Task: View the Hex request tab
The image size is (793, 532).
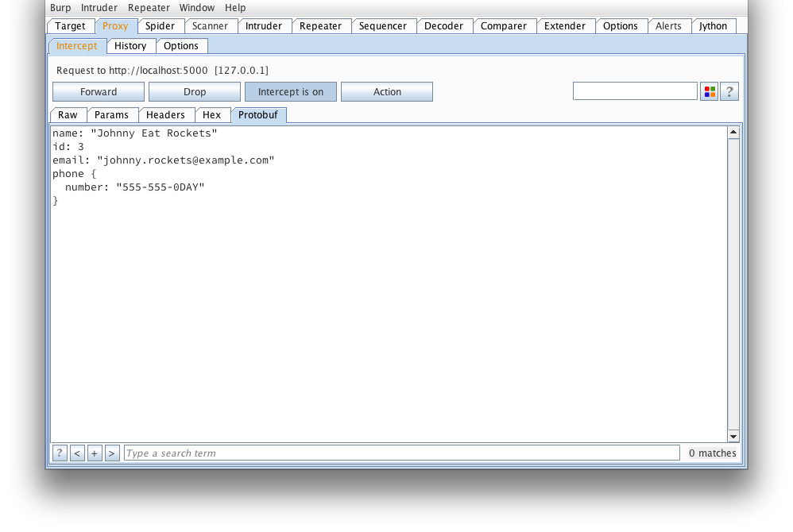Action: [212, 115]
